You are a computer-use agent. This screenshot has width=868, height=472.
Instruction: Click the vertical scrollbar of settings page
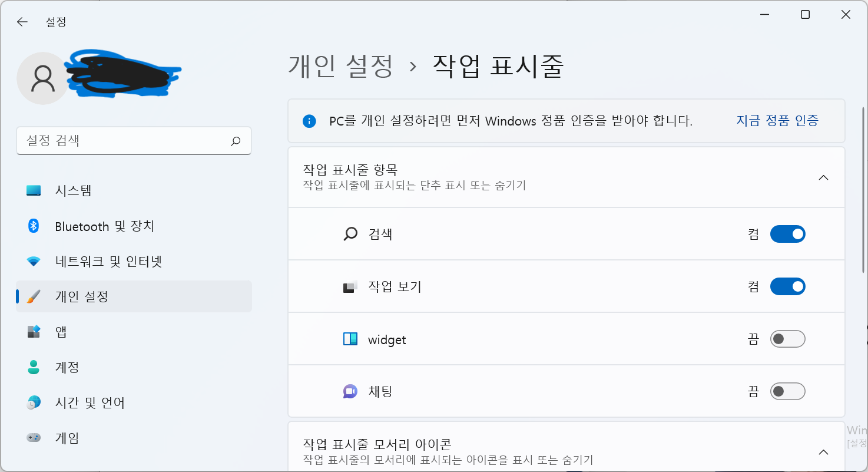pos(863,189)
